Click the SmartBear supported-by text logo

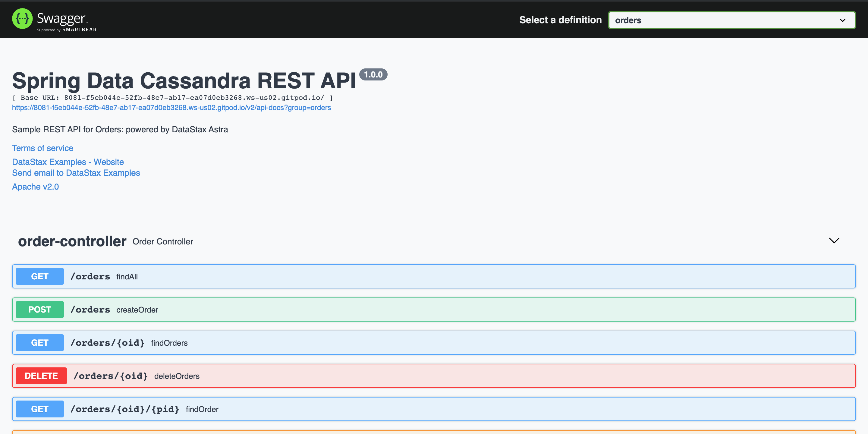(x=67, y=30)
